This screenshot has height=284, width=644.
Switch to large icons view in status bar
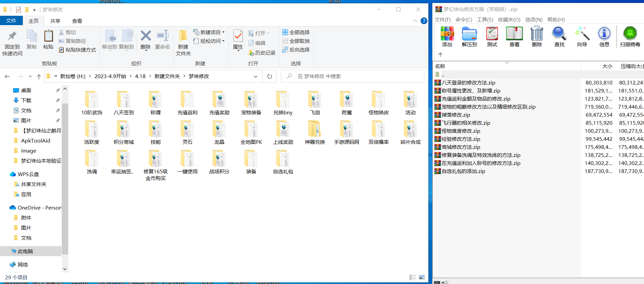(x=422, y=277)
